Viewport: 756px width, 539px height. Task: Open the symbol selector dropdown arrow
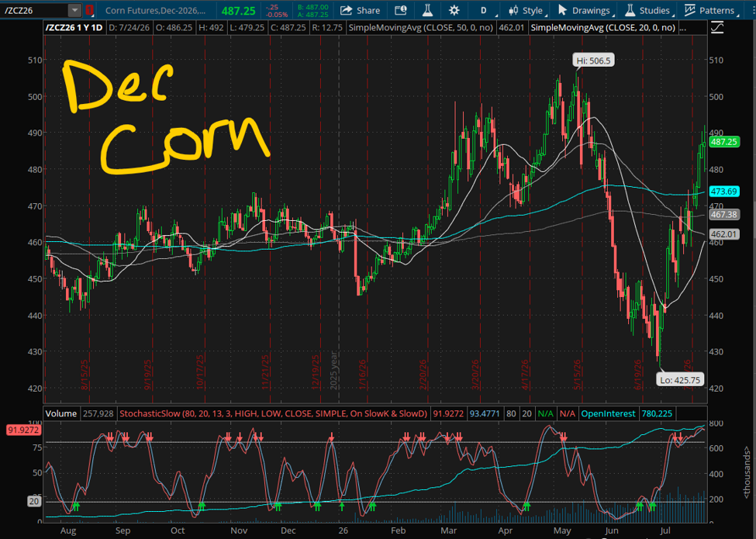(x=74, y=9)
